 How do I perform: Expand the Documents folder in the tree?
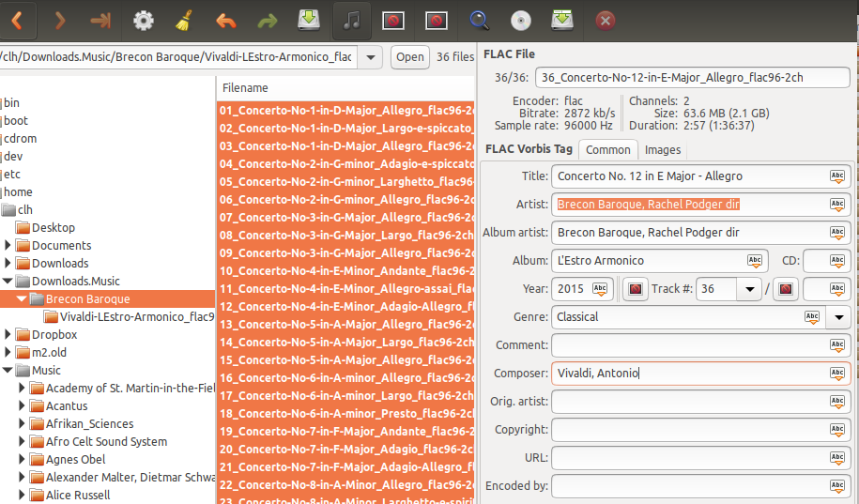pyautogui.click(x=8, y=245)
